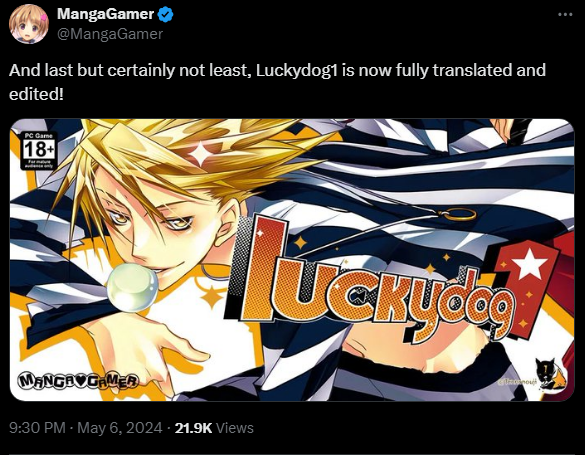The width and height of the screenshot is (585, 455).
Task: Click the 21.9K Views count
Action: tap(214, 428)
